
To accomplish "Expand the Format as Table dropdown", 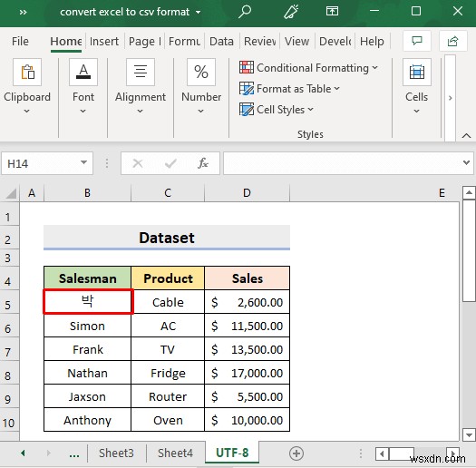I will point(289,89).
